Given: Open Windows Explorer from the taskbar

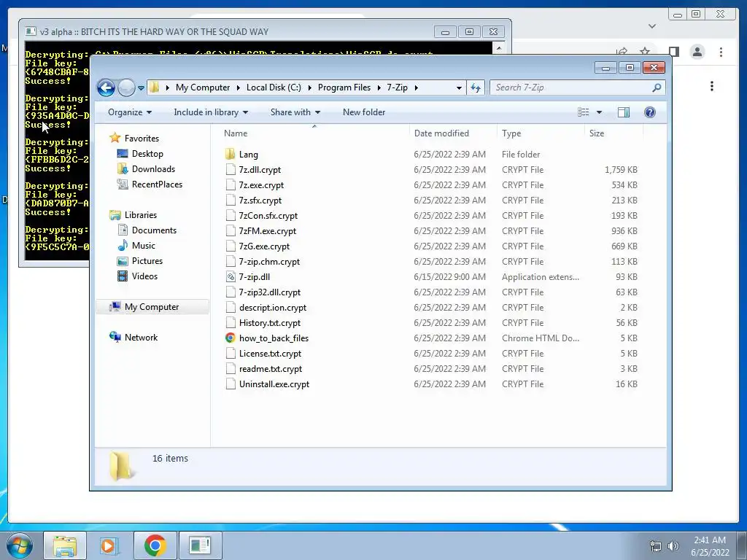Looking at the screenshot, I should click(x=65, y=545).
